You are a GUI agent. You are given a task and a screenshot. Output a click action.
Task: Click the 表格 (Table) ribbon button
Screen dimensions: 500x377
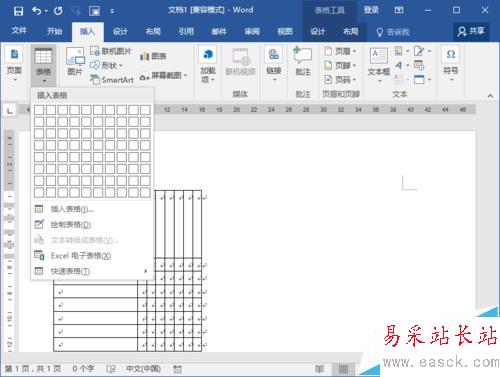[43, 65]
